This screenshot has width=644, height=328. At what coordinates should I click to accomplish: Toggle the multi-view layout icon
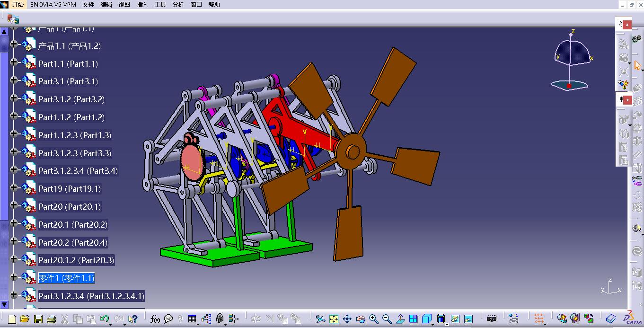[x=413, y=319]
